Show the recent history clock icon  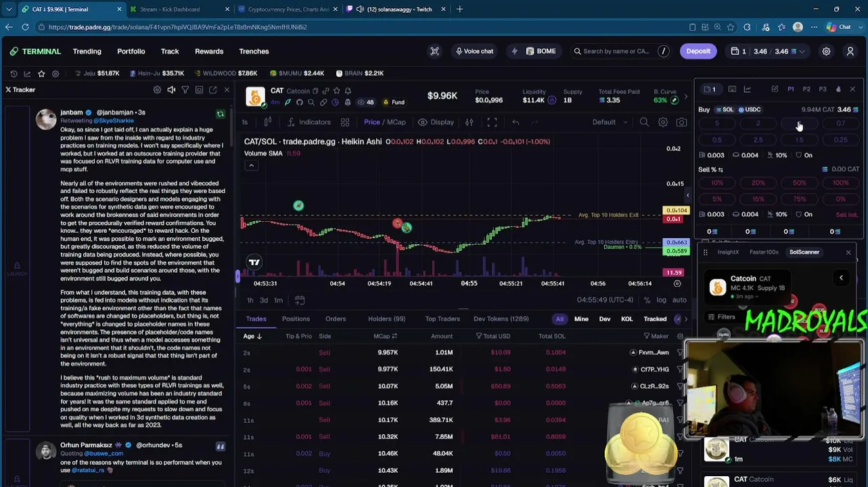(14, 73)
